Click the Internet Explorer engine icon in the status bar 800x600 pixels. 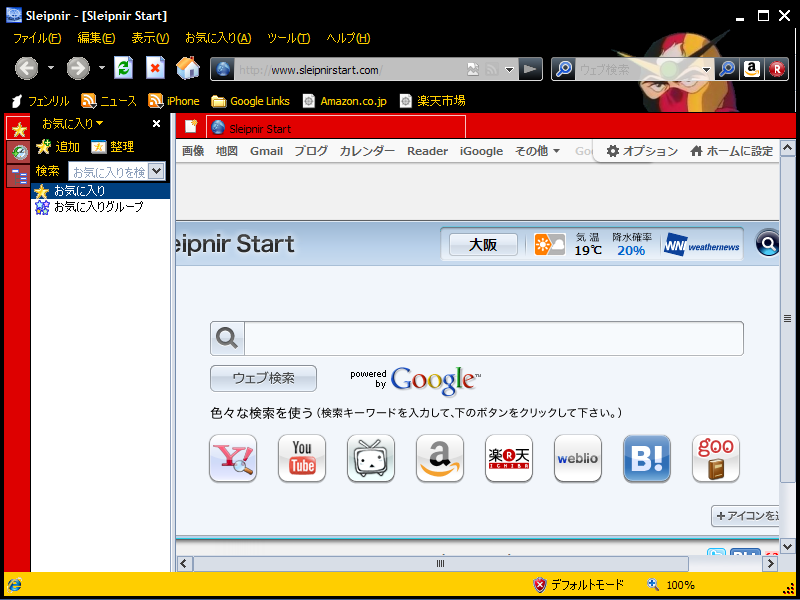(14, 585)
